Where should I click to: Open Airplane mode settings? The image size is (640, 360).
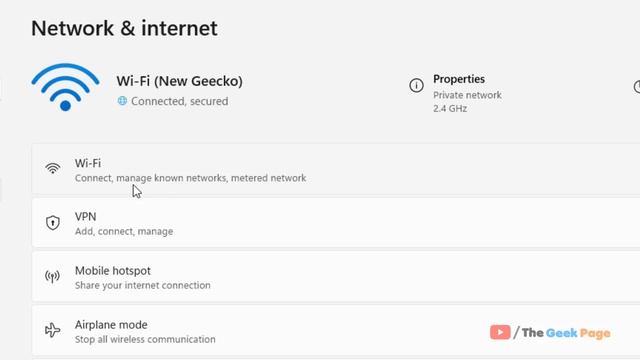pos(336,331)
